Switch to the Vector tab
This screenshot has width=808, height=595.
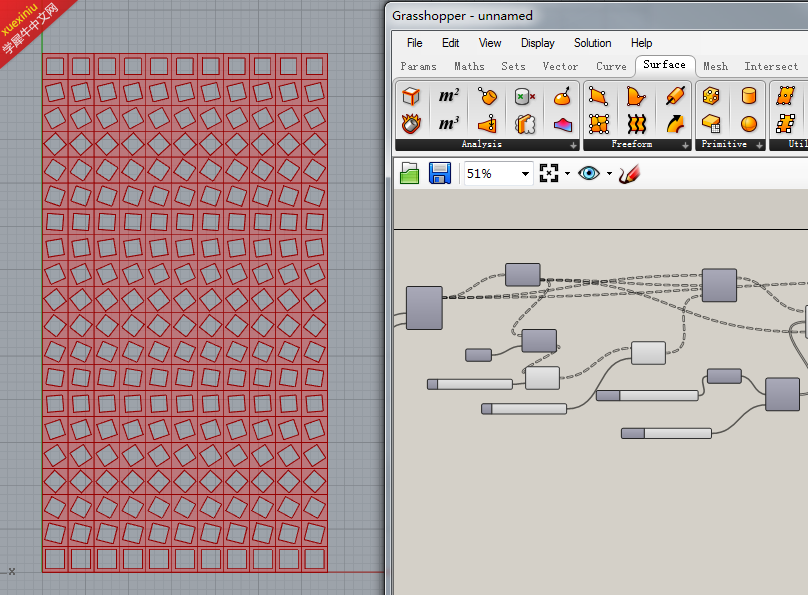pos(560,66)
